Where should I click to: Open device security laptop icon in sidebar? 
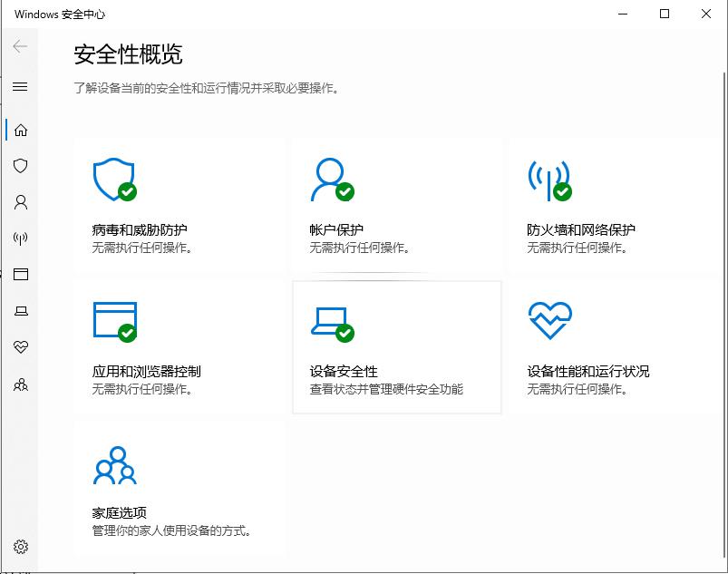[x=20, y=310]
